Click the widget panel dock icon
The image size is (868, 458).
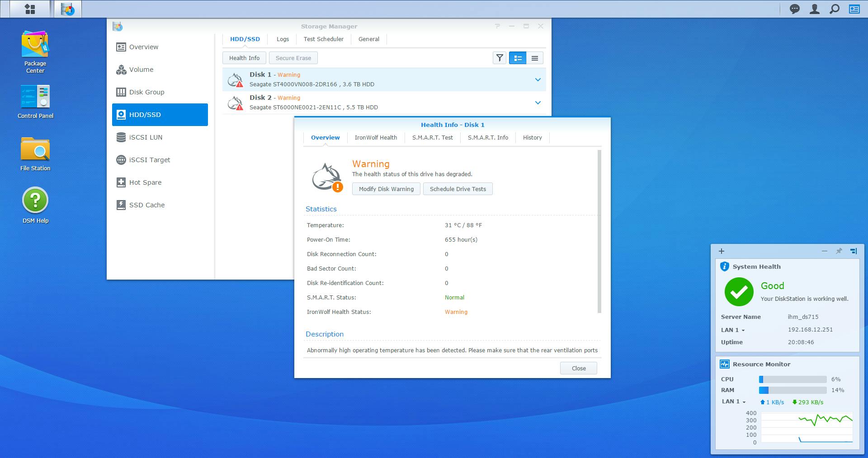tap(854, 251)
